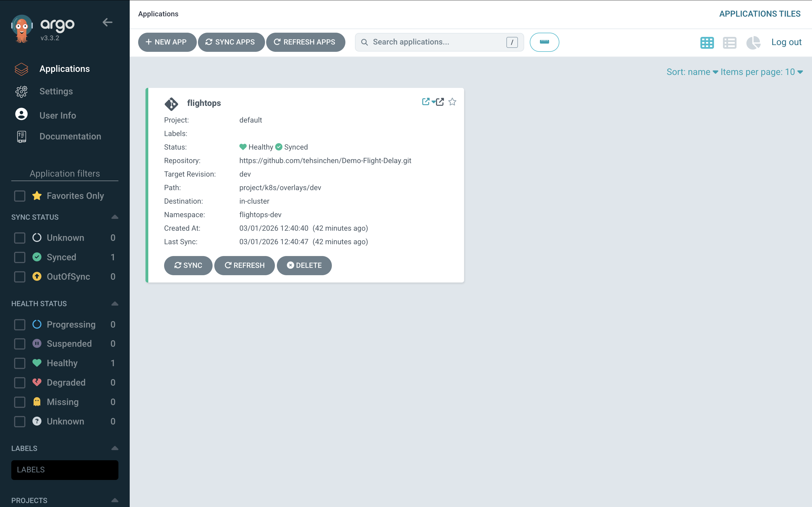The height and width of the screenshot is (507, 812).
Task: Collapse the sidebar with the back arrow
Action: [107, 22]
